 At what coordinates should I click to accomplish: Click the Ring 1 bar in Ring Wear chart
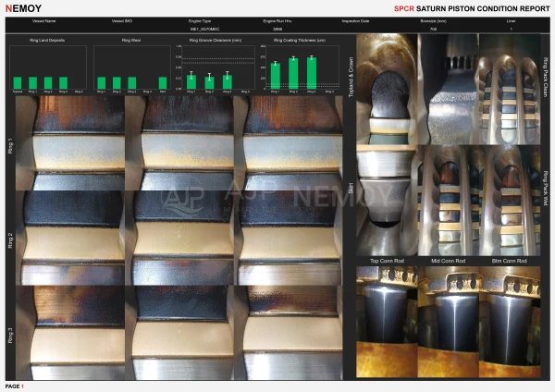pyautogui.click(x=101, y=83)
